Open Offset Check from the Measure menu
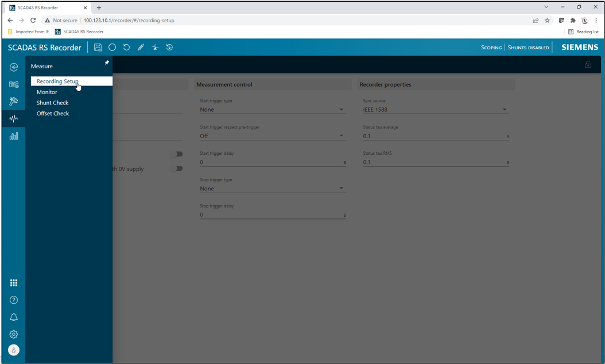This screenshot has width=605, height=364. 53,113
